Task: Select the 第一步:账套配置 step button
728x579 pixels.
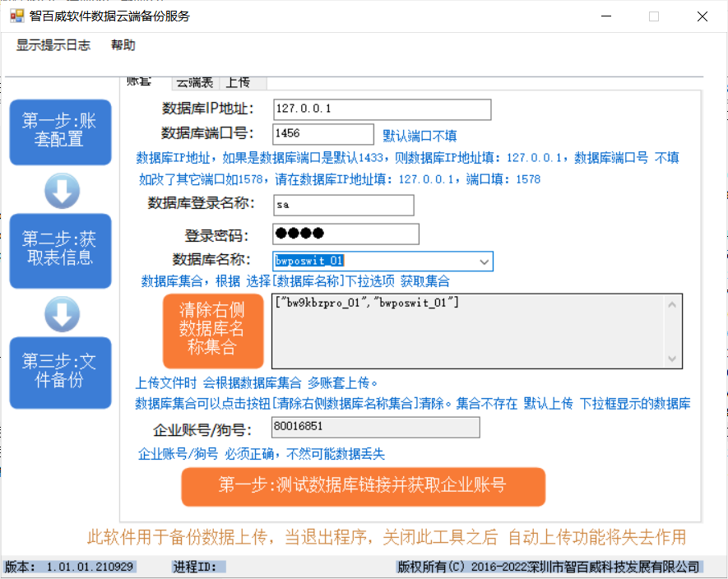Action: click(60, 132)
